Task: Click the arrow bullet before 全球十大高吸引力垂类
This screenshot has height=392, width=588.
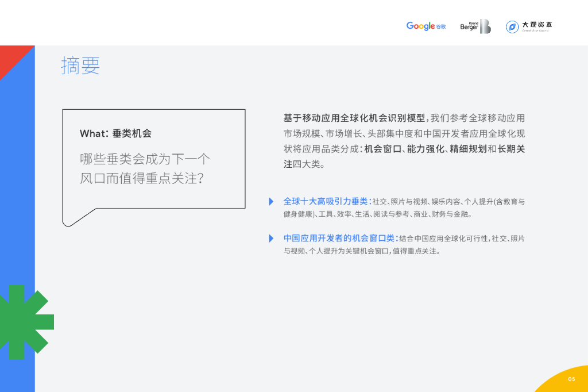Action: click(x=271, y=202)
